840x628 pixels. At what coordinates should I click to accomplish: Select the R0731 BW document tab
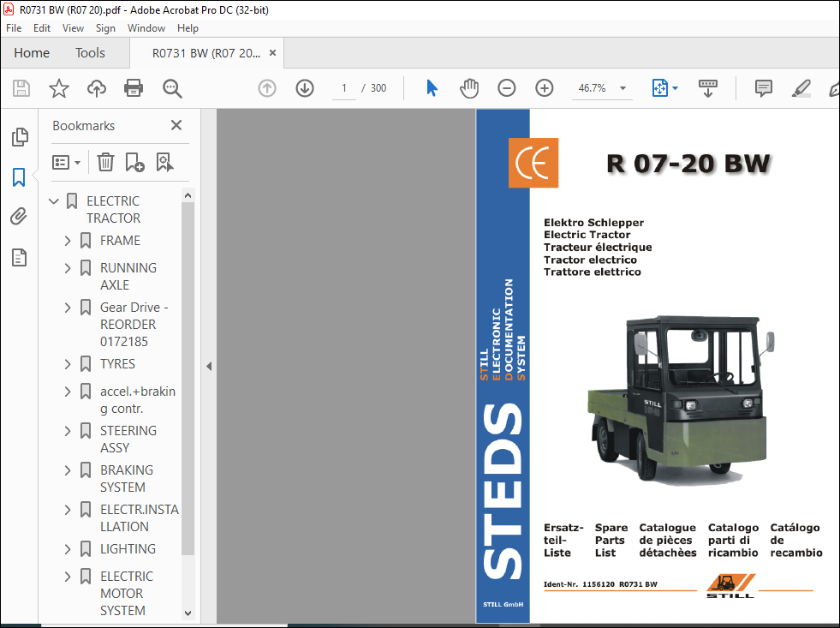(206, 53)
